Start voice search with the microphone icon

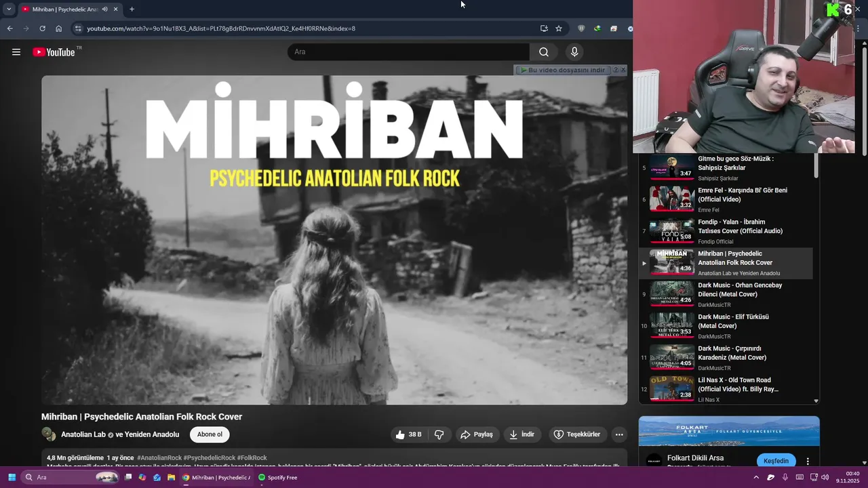574,52
